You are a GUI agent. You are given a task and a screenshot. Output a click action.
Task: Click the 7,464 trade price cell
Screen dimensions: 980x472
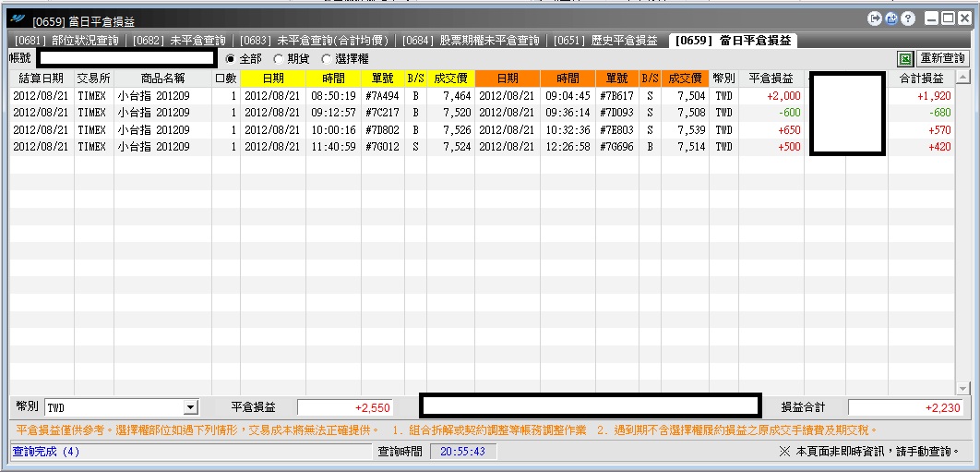tap(450, 96)
